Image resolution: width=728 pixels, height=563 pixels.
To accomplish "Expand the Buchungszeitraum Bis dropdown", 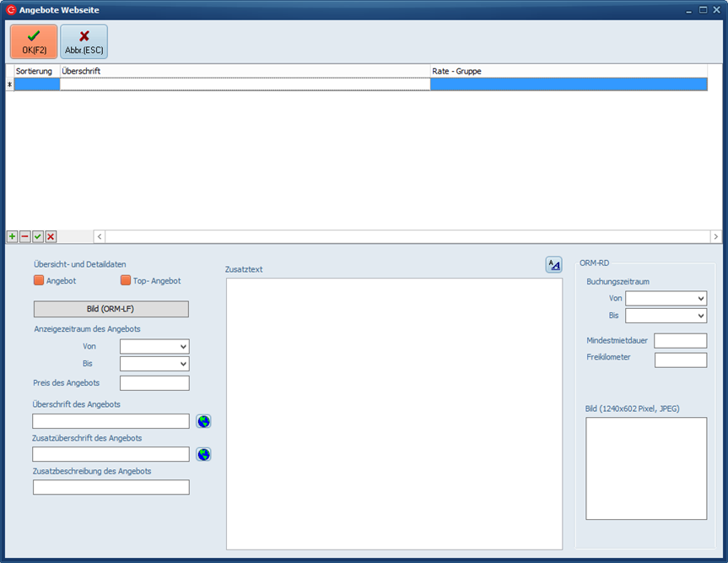I will tap(700, 316).
